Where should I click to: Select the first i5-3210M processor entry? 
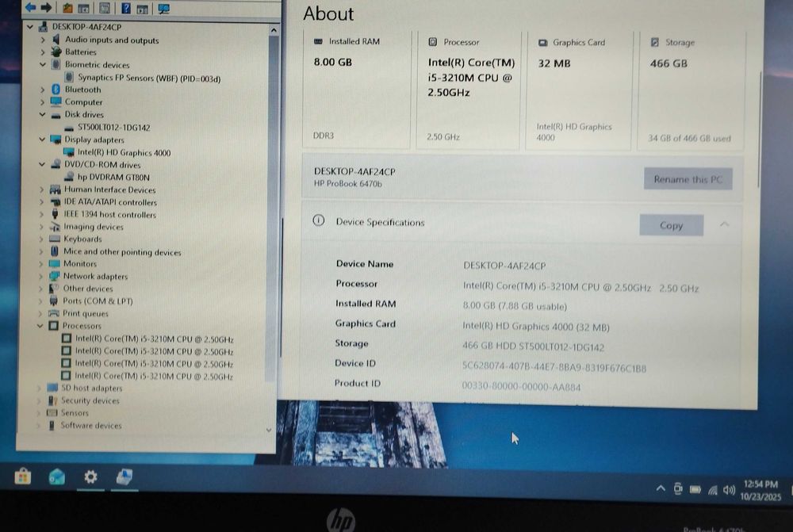(155, 339)
